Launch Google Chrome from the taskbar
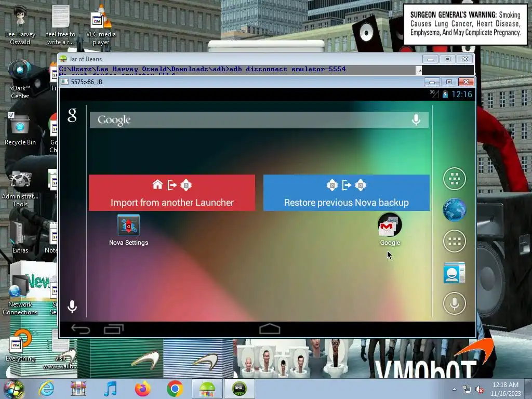This screenshot has height=399, width=532. (175, 389)
